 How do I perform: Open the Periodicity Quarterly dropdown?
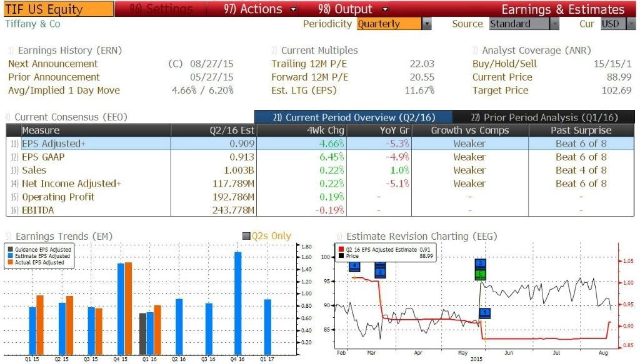(x=394, y=24)
